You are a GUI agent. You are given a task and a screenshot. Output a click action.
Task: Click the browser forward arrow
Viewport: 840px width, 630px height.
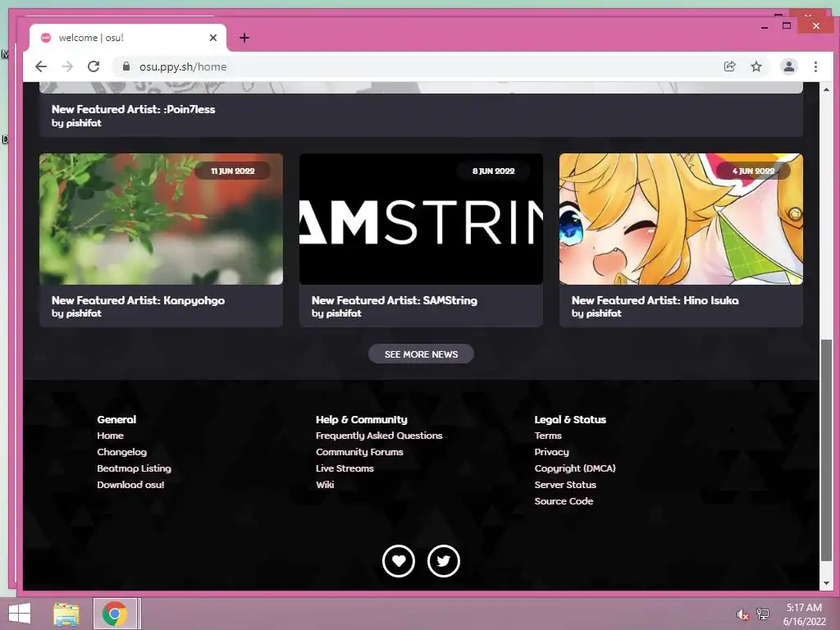coord(67,66)
